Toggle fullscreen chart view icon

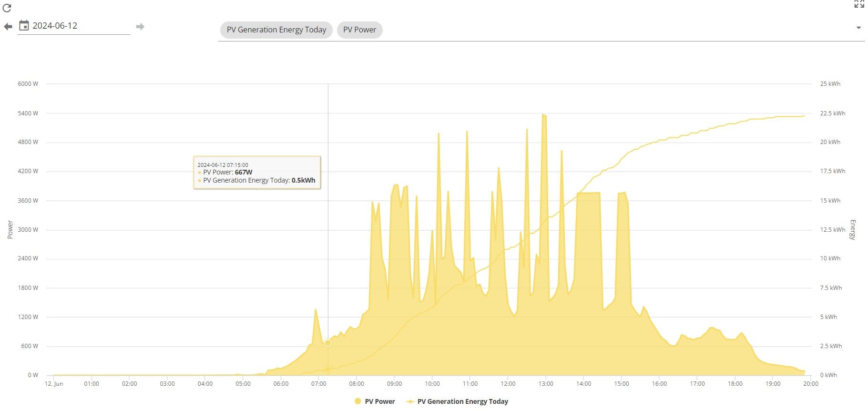[859, 4]
